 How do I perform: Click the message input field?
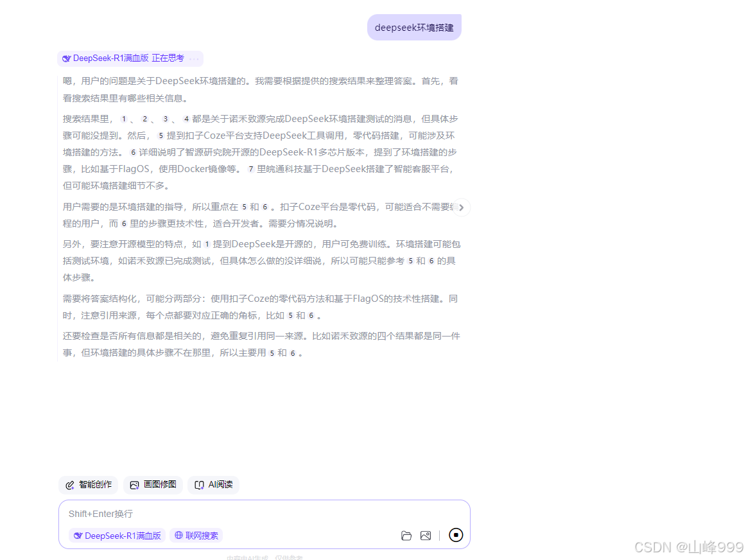coord(264,514)
